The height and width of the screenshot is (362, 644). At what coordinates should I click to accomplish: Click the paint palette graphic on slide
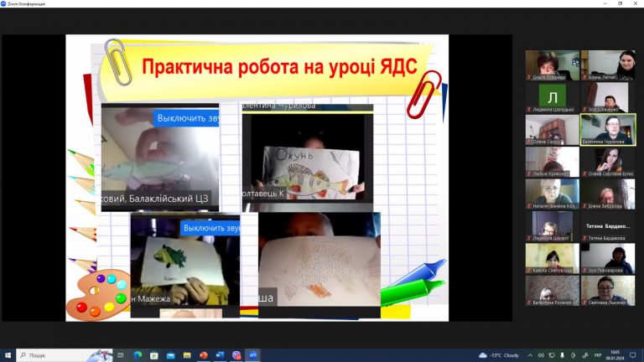[97, 294]
